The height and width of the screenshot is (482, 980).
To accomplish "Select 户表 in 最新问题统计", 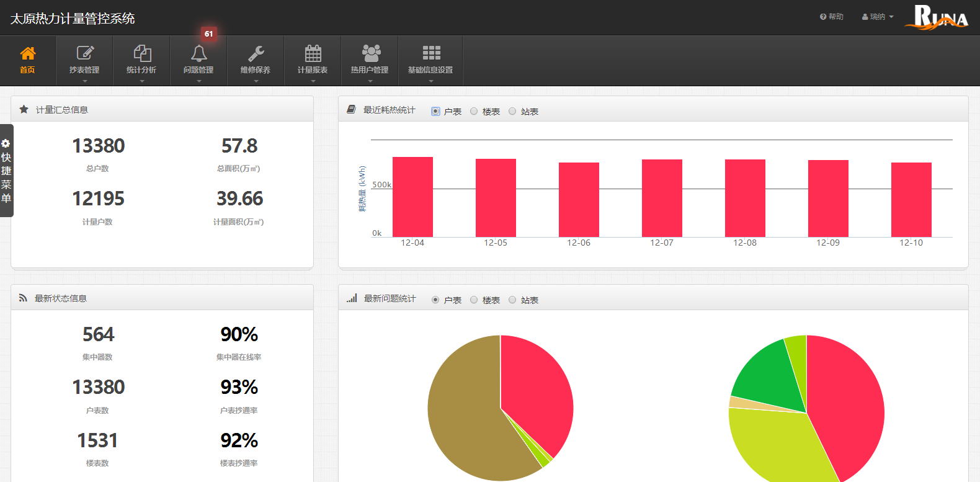I will click(x=435, y=300).
